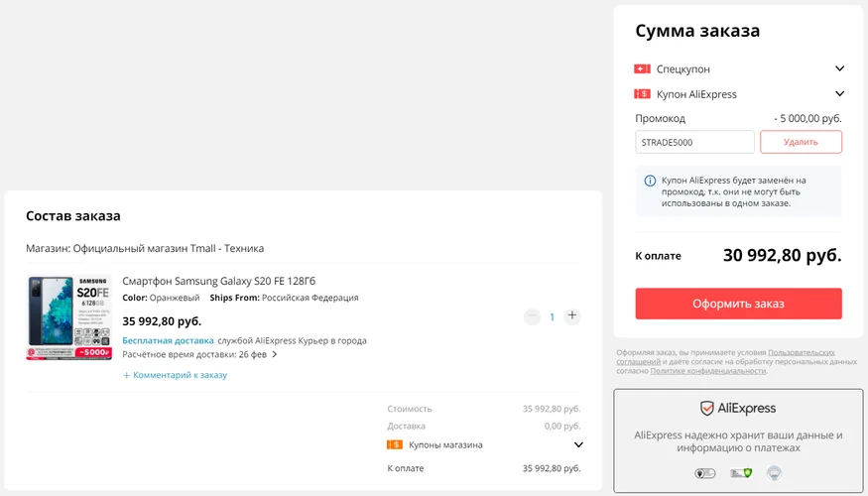Click the green shield security badge
The width and height of the screenshot is (868, 496).
(741, 473)
